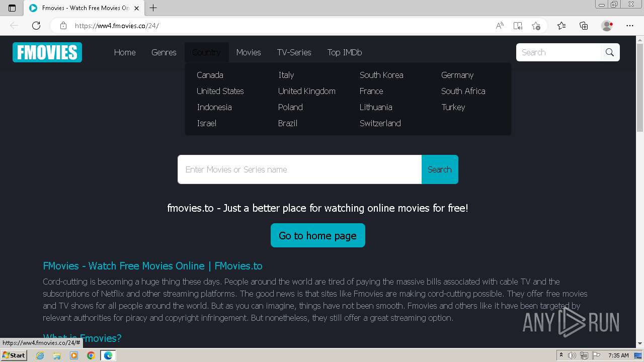Select South Africa country

(463, 91)
